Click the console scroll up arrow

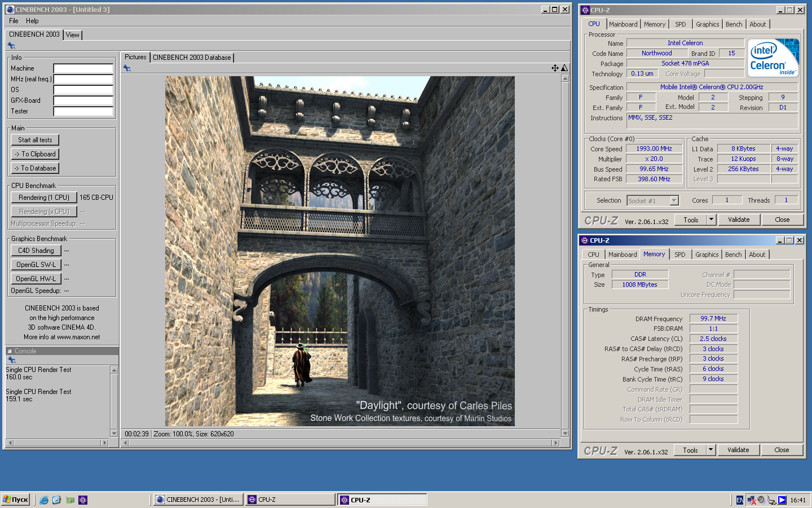pyautogui.click(x=114, y=370)
